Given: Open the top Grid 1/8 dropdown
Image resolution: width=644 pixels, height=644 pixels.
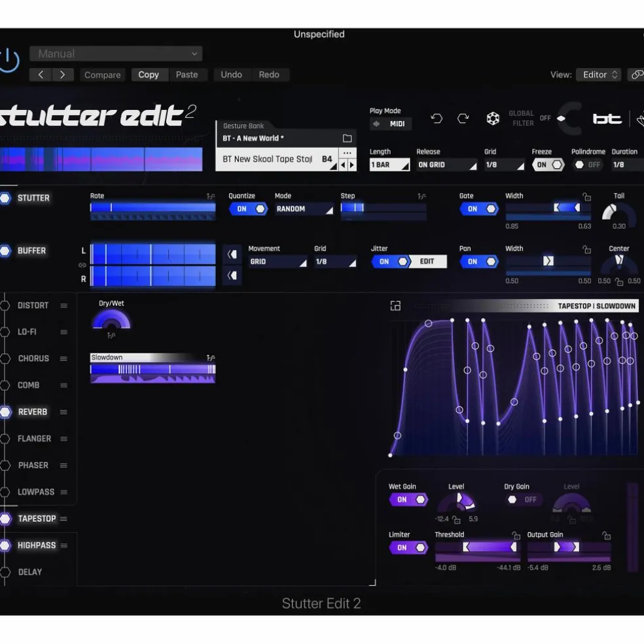Looking at the screenshot, I should (x=505, y=165).
